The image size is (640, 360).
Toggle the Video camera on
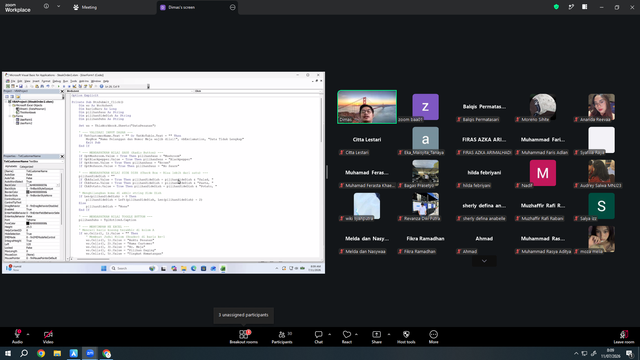click(48, 337)
